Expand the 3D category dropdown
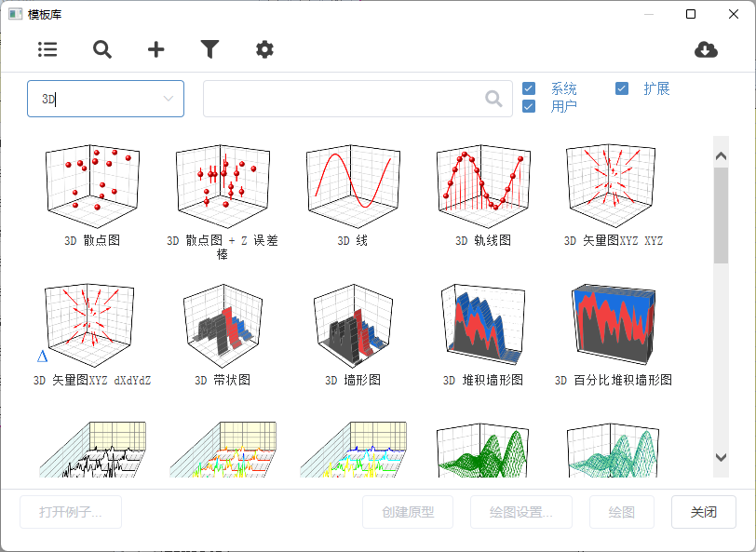756x552 pixels. tap(169, 99)
